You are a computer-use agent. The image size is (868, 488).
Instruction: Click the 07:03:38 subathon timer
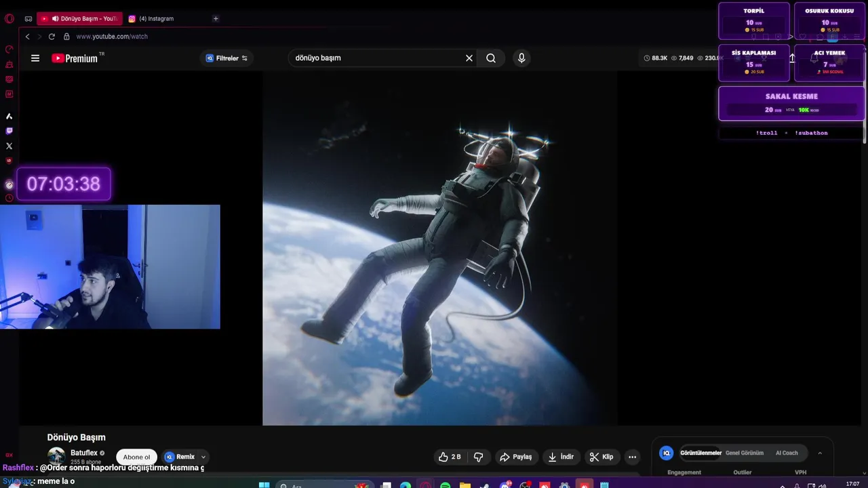point(64,184)
